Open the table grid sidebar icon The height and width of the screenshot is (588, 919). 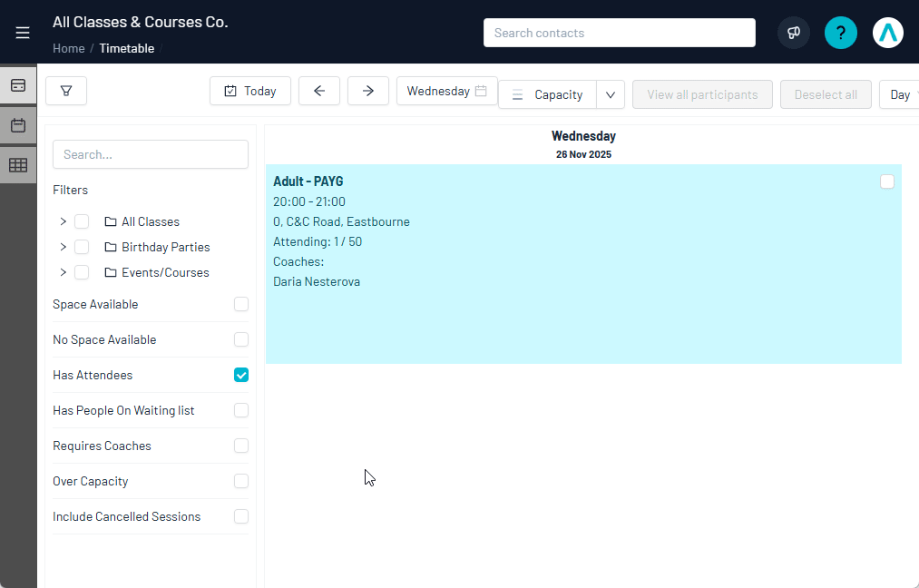point(18,165)
